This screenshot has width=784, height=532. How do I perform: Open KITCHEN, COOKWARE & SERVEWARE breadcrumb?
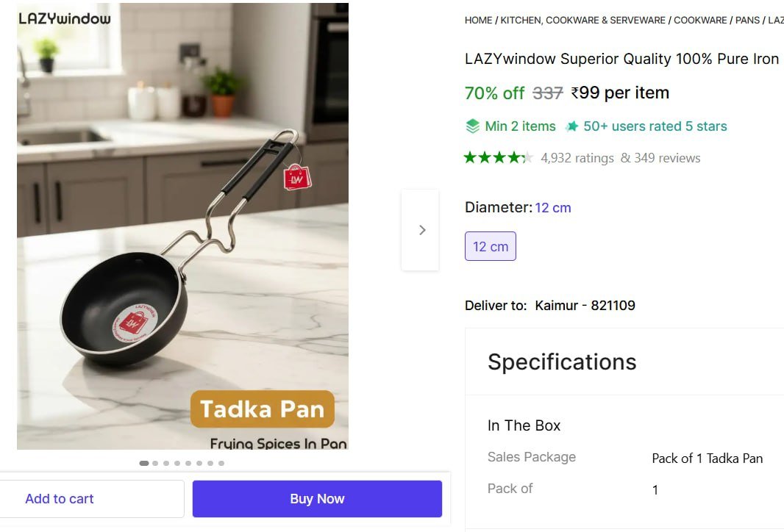(x=582, y=20)
